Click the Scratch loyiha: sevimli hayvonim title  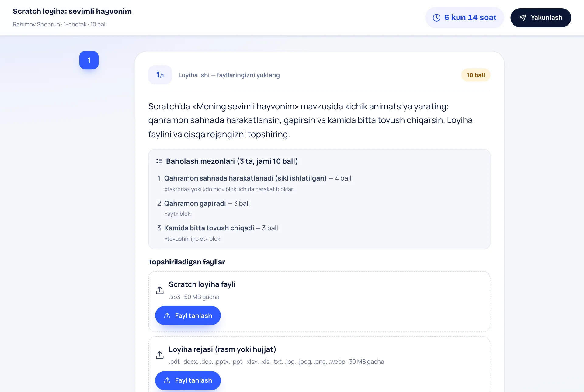coord(72,11)
